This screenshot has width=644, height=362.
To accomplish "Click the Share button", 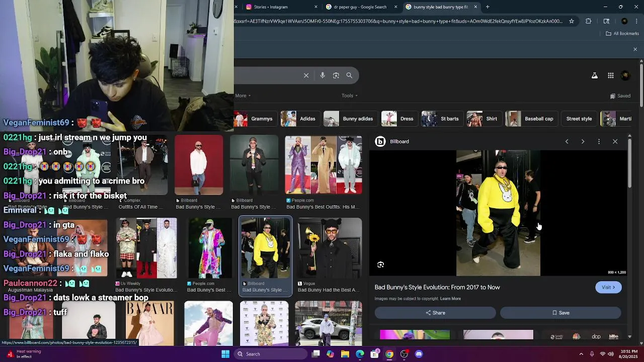I will (435, 313).
